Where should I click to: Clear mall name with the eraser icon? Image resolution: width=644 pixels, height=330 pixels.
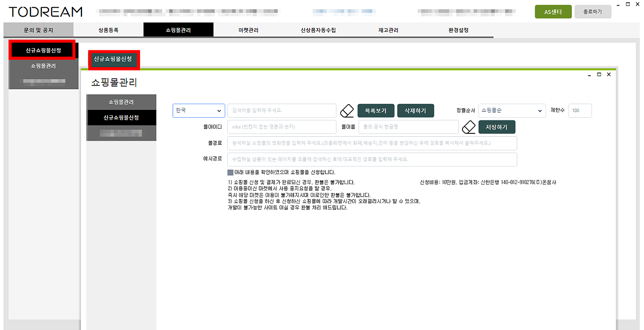[469, 127]
